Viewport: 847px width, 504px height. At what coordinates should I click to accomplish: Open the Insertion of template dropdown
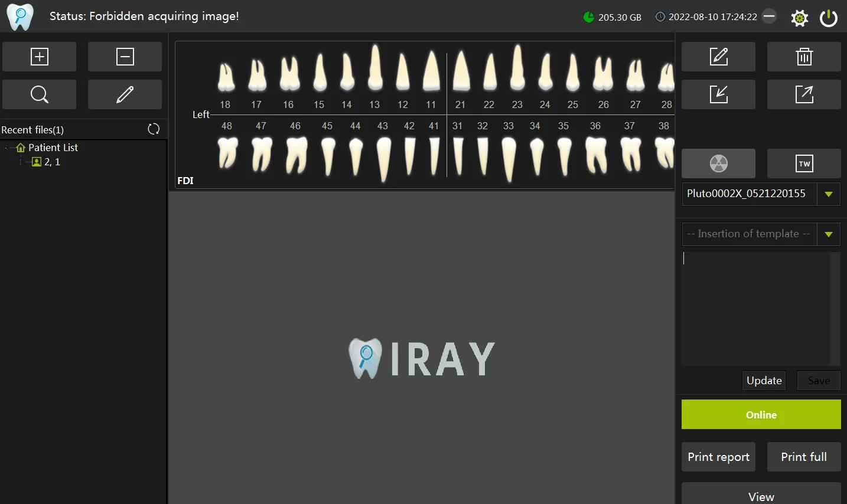[x=828, y=234]
